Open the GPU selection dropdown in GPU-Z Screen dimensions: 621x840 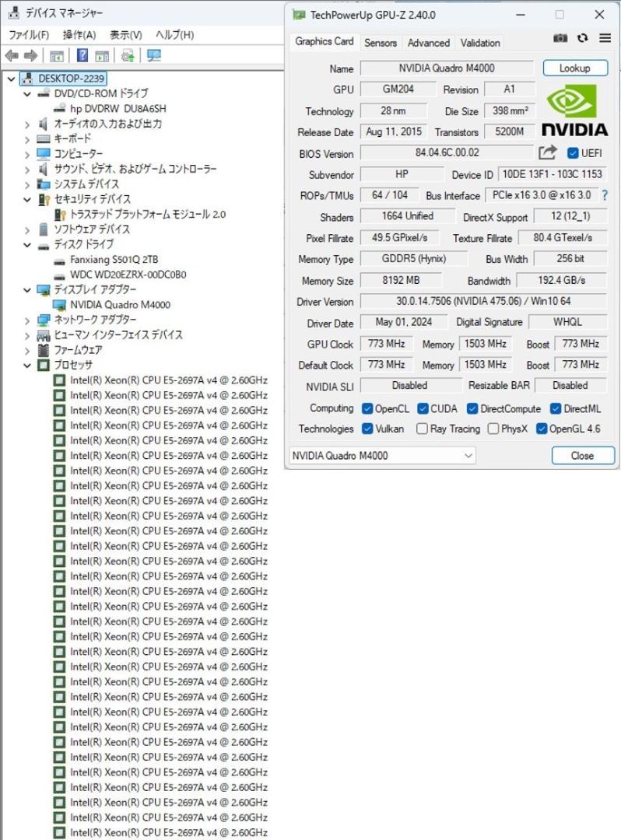(x=381, y=455)
